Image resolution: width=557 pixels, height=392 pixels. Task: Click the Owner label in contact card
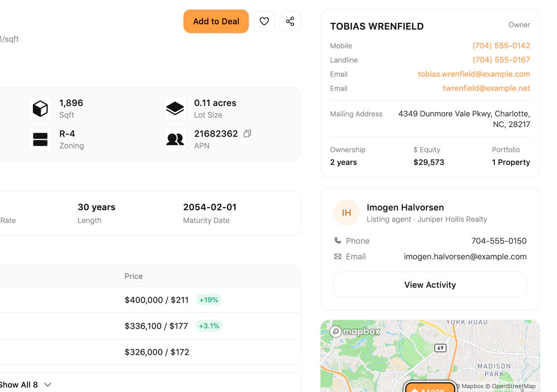pyautogui.click(x=519, y=25)
